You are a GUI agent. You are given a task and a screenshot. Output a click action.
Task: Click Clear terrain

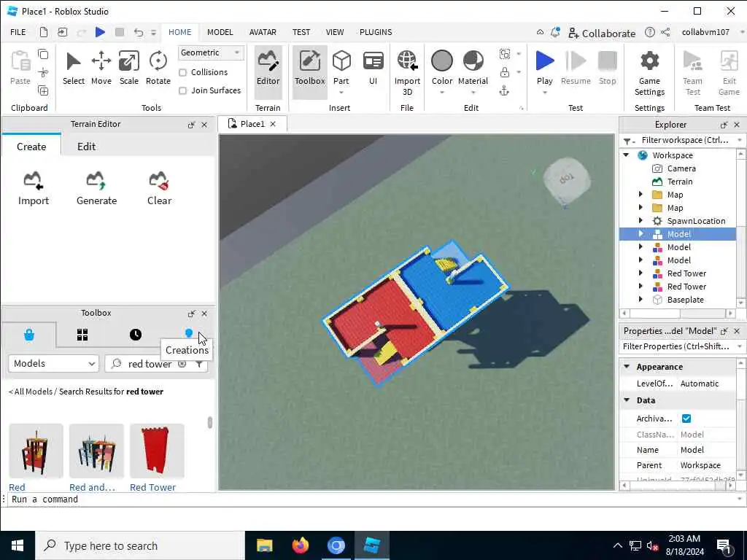pos(159,189)
